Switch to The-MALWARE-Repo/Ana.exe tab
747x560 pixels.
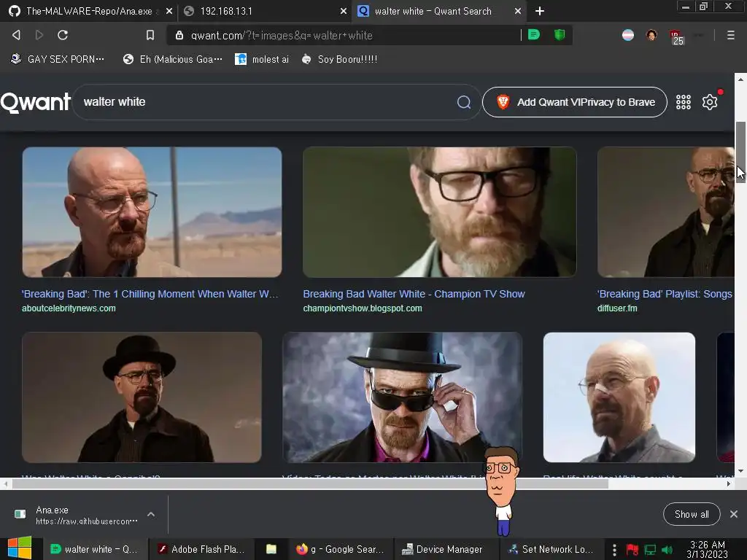88,11
